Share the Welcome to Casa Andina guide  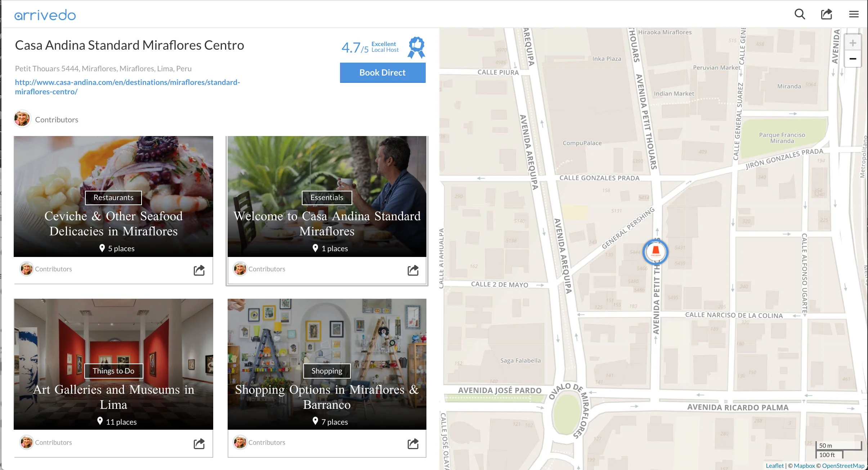click(x=413, y=270)
